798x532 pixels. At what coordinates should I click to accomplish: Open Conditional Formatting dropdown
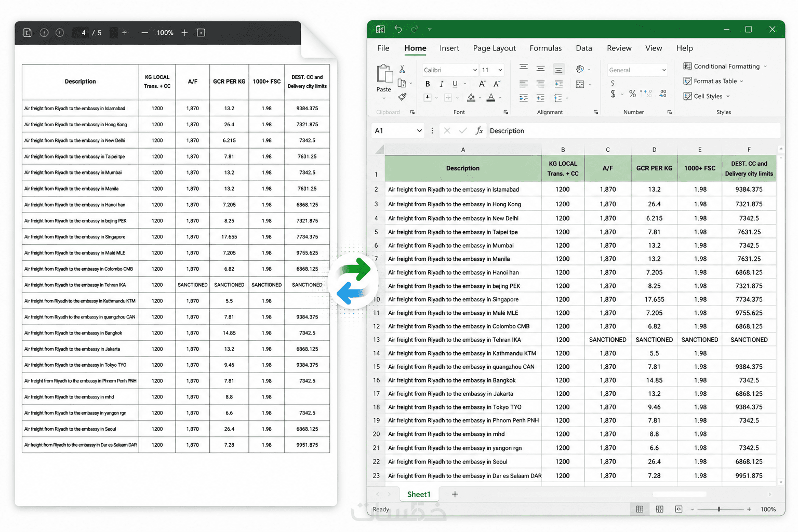tap(726, 66)
